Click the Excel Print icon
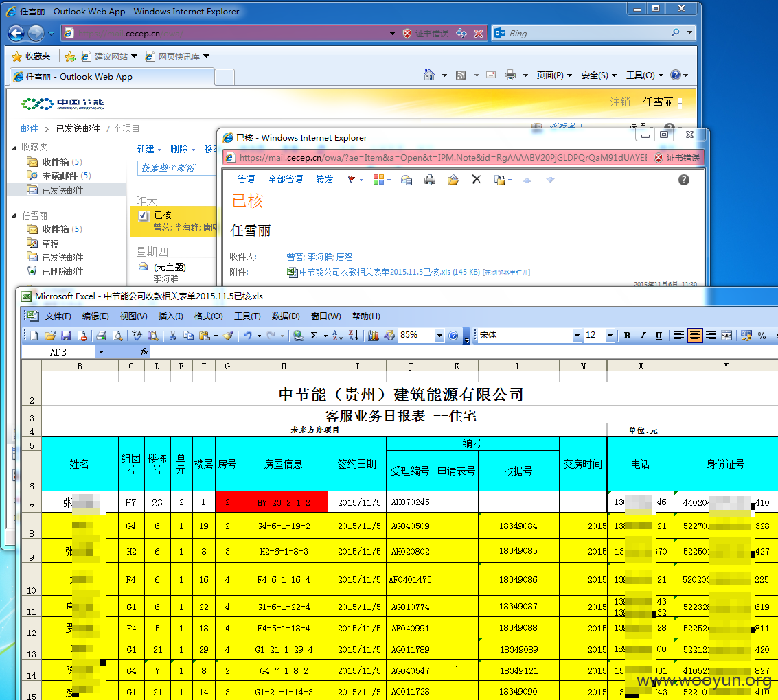 coord(101,336)
